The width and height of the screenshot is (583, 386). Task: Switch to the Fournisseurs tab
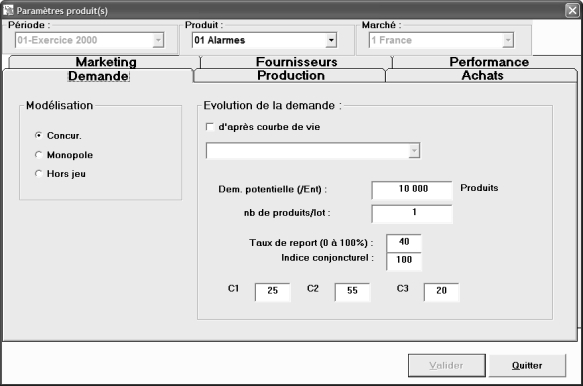[x=296, y=62]
